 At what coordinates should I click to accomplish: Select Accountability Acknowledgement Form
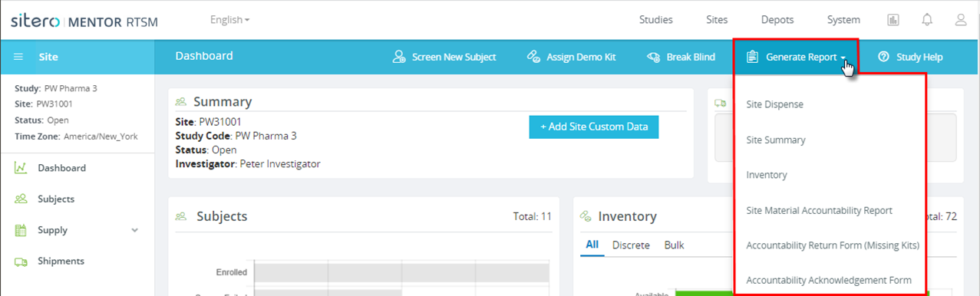tap(829, 280)
